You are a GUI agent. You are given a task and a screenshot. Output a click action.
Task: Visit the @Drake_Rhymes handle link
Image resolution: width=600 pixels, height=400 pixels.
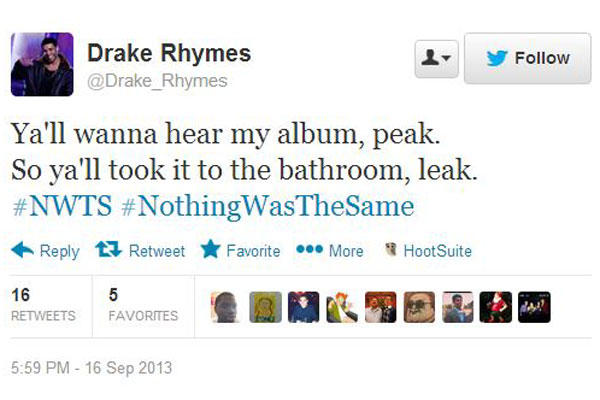pos(157,81)
